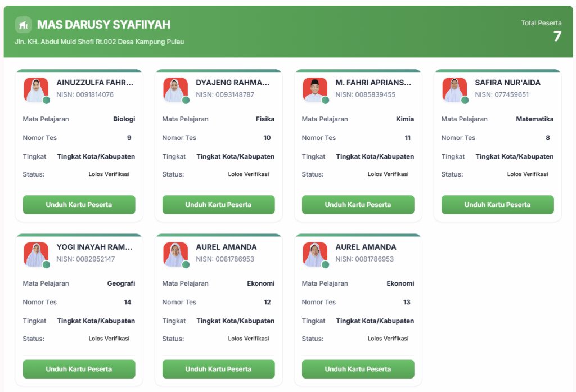The image size is (576, 392).
Task: Click Lolos Verifikasi status on Biologi card
Action: [x=109, y=174]
